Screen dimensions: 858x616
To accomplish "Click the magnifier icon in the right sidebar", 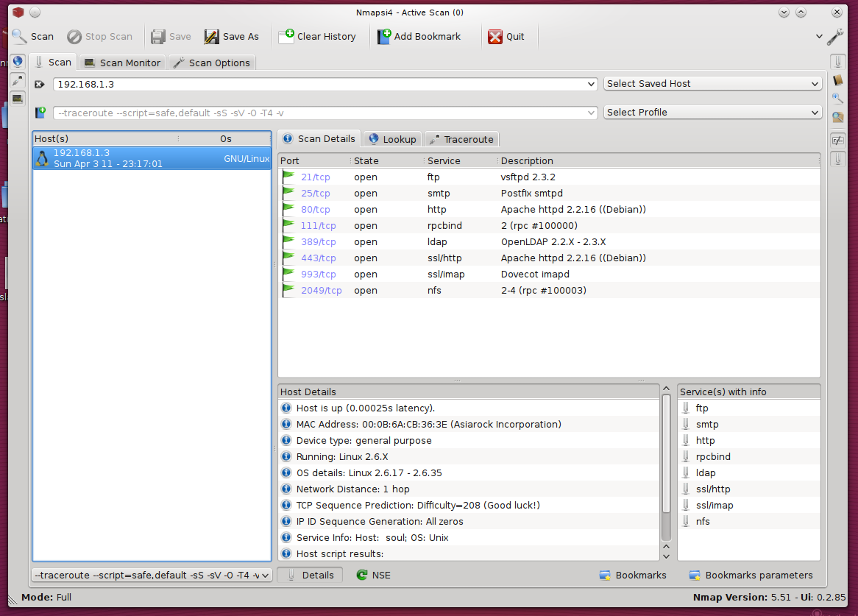I will click(x=837, y=99).
